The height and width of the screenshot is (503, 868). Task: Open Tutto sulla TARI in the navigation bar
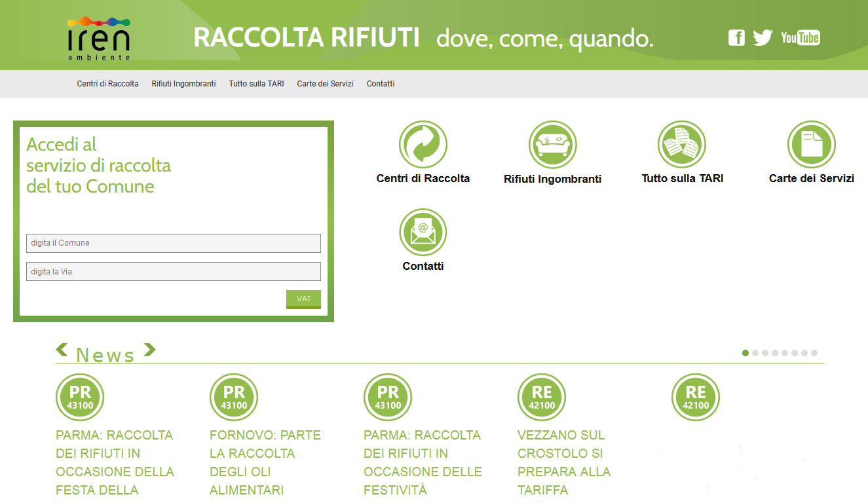tap(256, 84)
